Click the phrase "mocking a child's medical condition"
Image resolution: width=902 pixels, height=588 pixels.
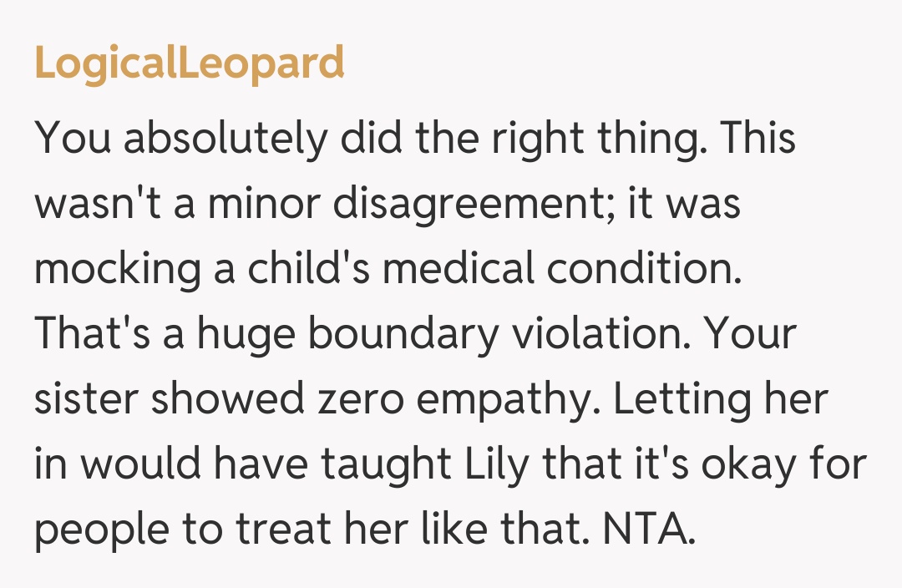(388, 270)
